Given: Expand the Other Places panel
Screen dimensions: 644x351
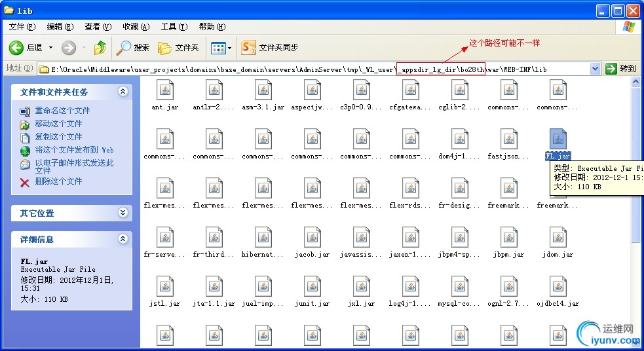Looking at the screenshot, I should (x=123, y=213).
